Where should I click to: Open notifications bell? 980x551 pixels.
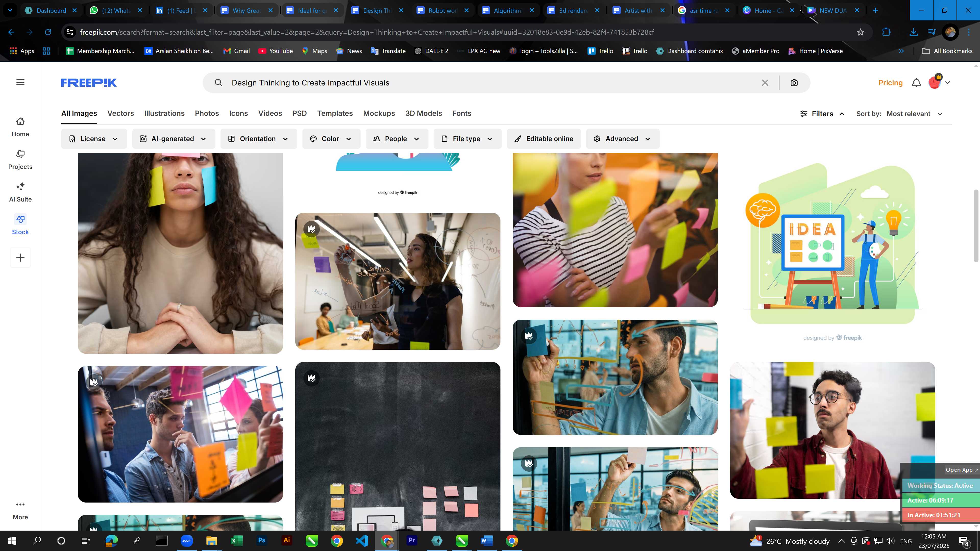pos(916,82)
